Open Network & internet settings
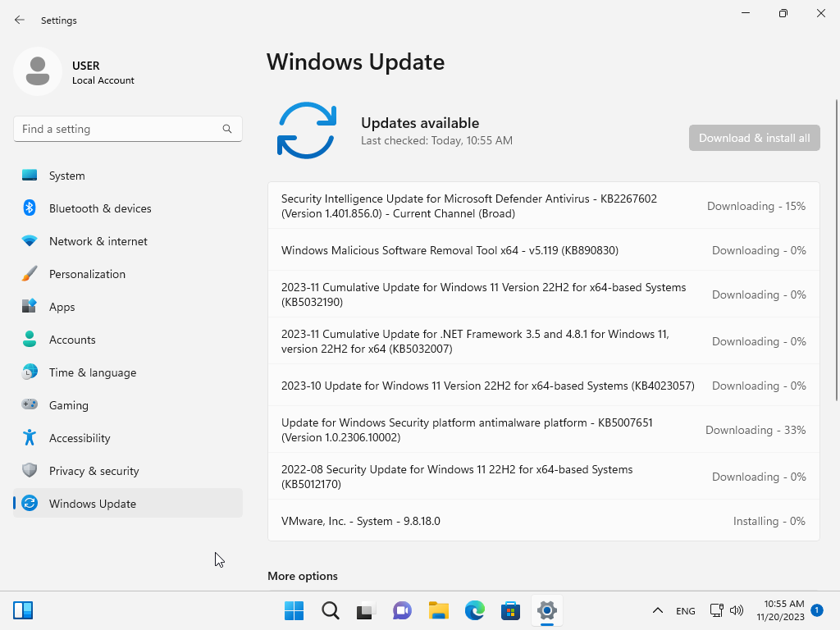This screenshot has width=840, height=630. (127, 240)
